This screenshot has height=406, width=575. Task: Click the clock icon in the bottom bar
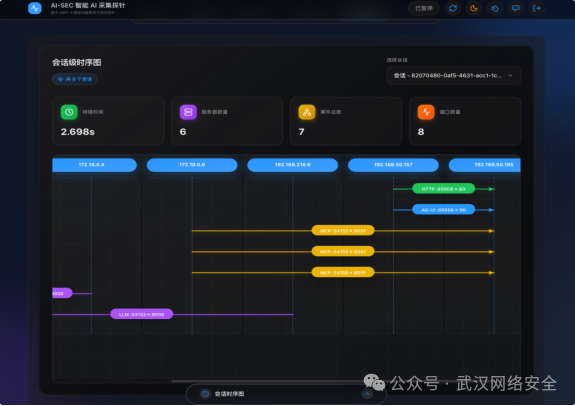pos(205,394)
